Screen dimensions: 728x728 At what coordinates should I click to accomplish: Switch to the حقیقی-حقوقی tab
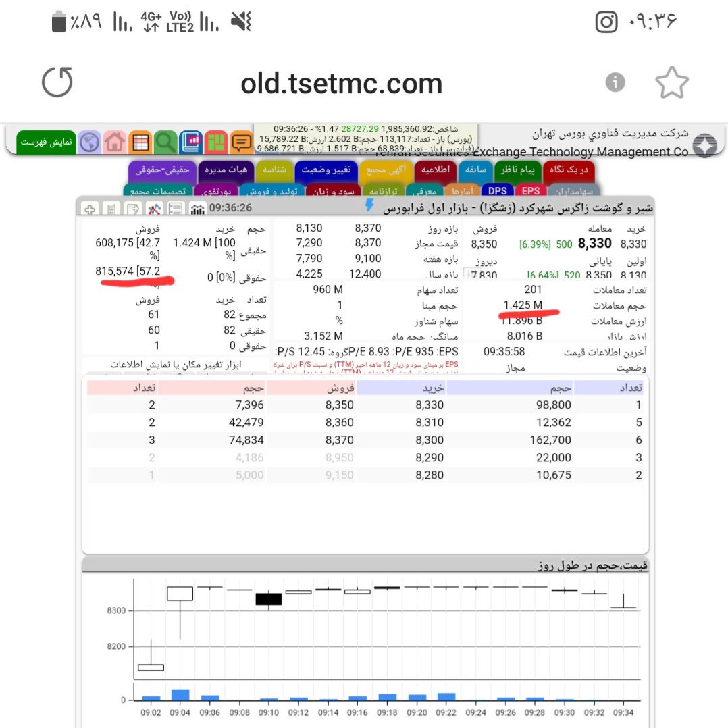[x=162, y=170]
